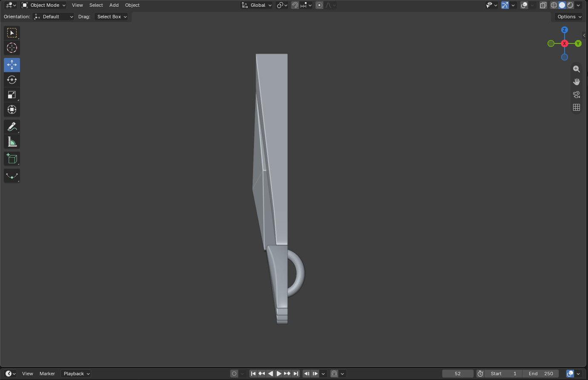Open the Object Mode dropdown

click(x=44, y=5)
